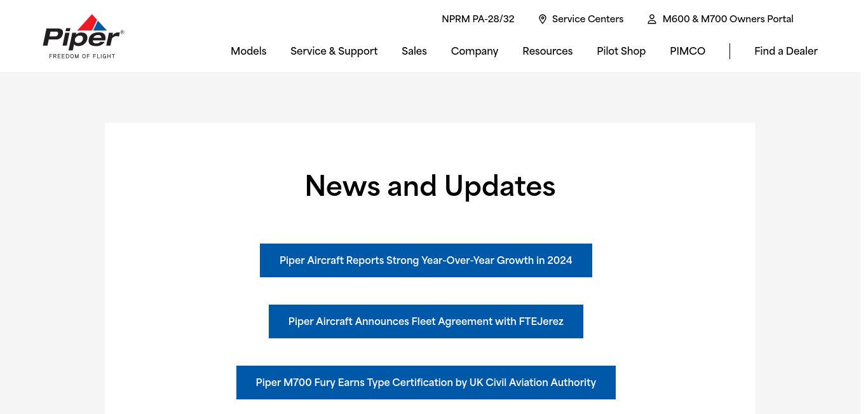Viewport: 868px width, 414px height.
Task: Go to the Pilot Shop
Action: click(x=621, y=51)
